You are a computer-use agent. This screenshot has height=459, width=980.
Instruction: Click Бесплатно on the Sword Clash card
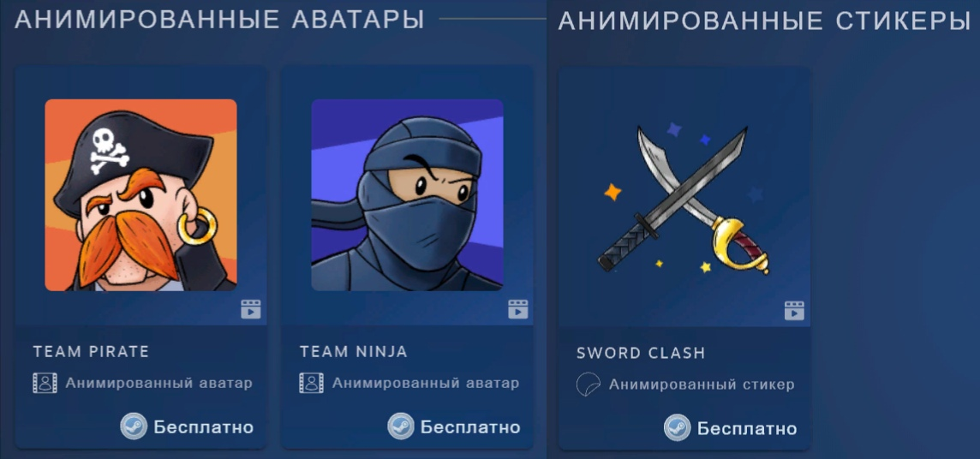[748, 429]
